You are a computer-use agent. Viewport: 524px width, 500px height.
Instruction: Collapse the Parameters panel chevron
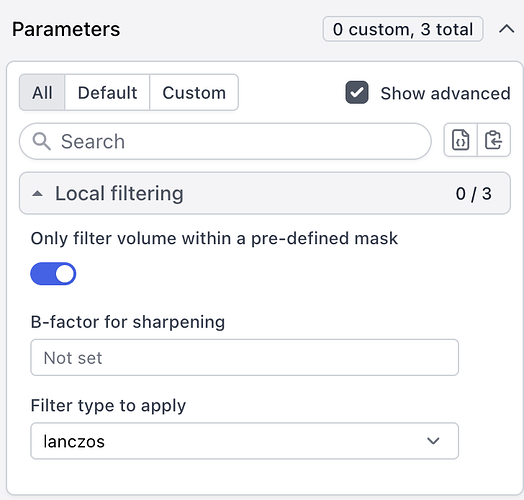507,29
